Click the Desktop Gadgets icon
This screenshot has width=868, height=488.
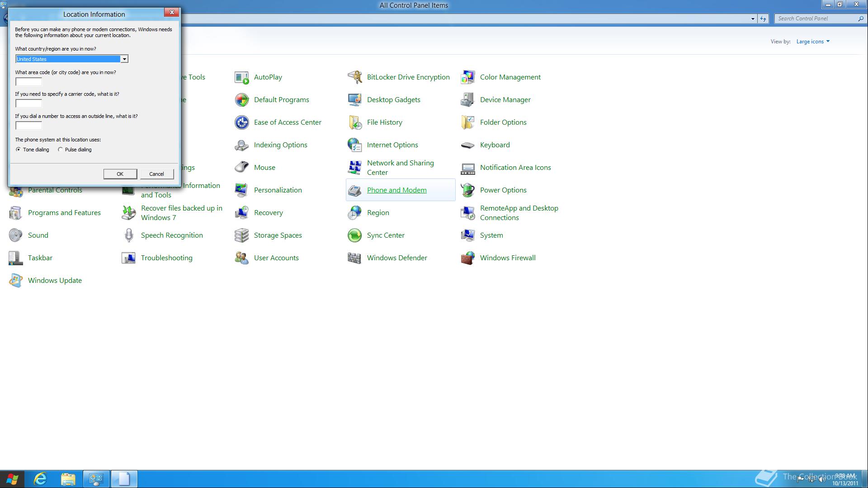pos(355,100)
